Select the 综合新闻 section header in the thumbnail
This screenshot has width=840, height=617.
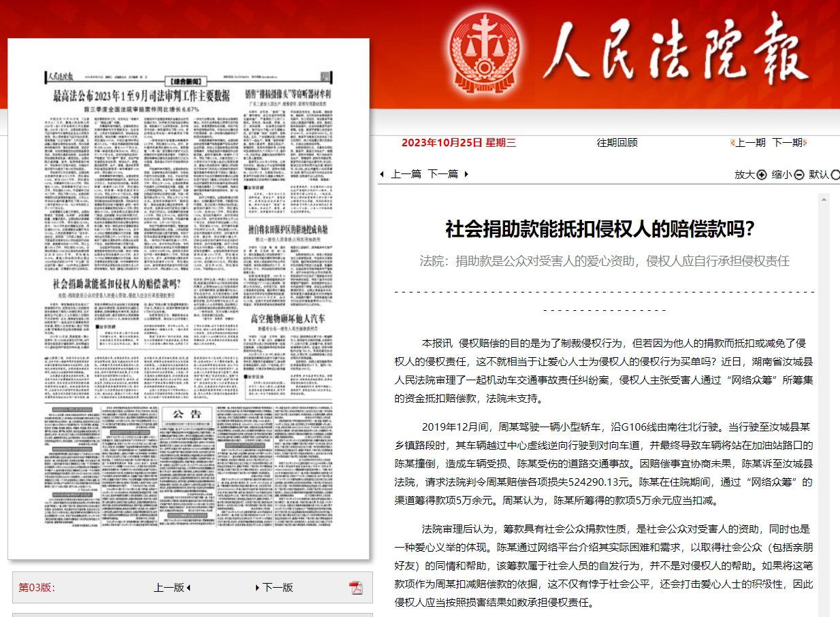coord(186,80)
